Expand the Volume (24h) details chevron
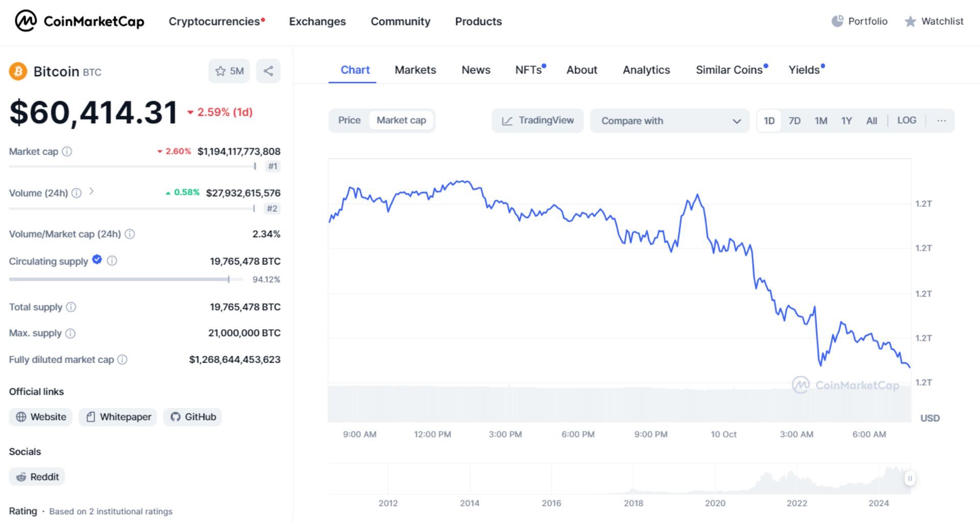The width and height of the screenshot is (980, 529). (92, 191)
